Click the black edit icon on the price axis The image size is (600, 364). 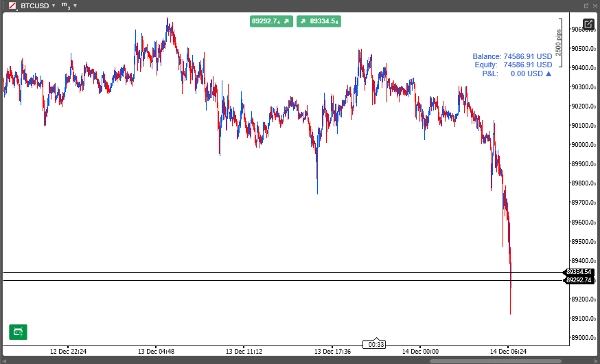point(589,24)
